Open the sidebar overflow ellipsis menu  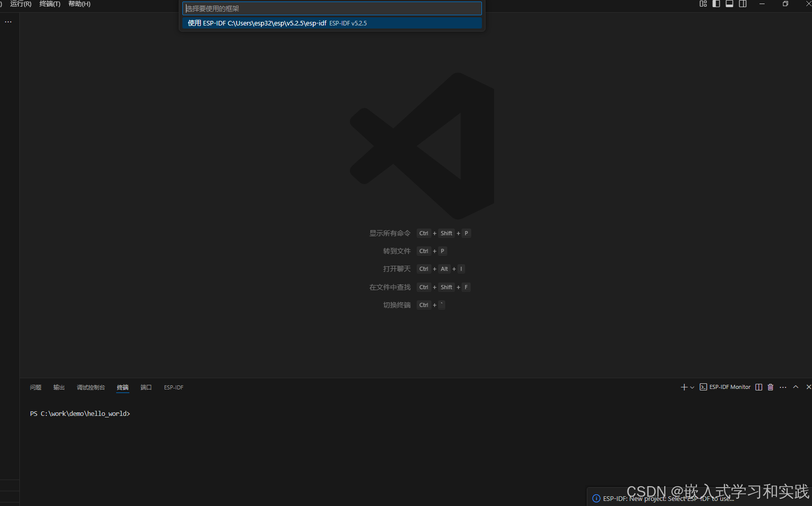coord(8,22)
